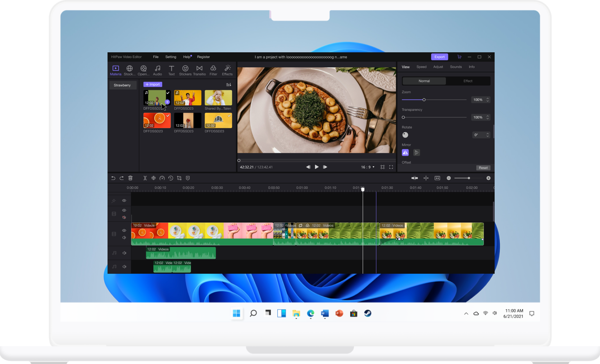Toggle horizontal mirror button

click(405, 153)
